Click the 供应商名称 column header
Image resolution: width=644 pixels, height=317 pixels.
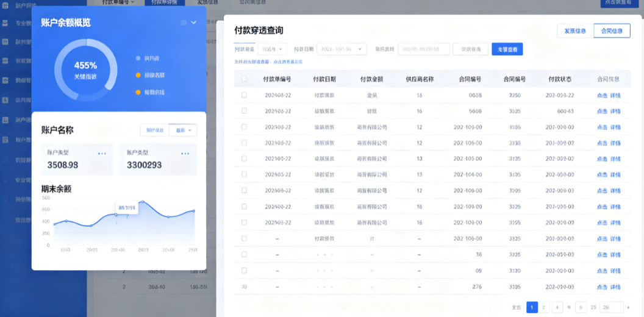420,79
